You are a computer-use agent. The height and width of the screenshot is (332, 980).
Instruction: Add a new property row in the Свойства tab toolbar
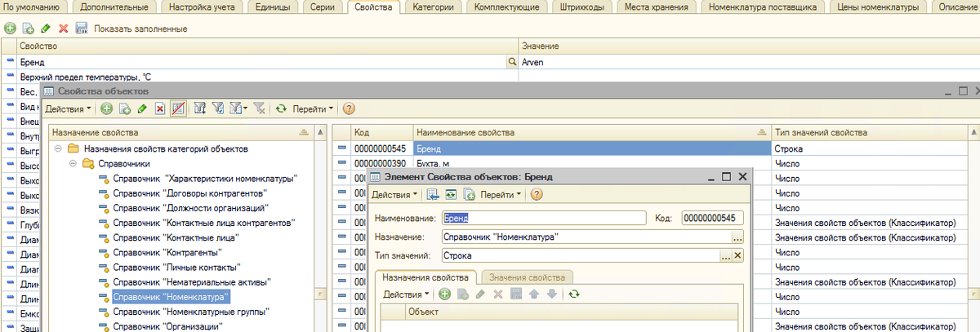[x=10, y=29]
